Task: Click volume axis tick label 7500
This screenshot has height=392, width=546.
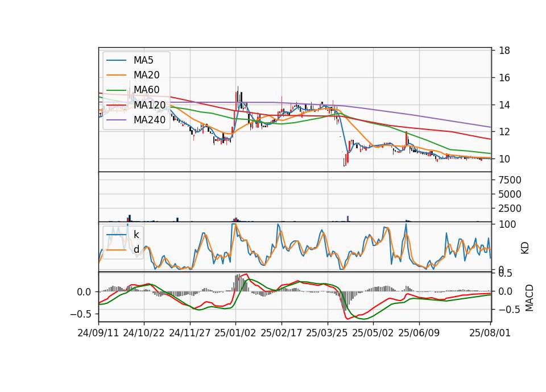Action: (x=510, y=180)
